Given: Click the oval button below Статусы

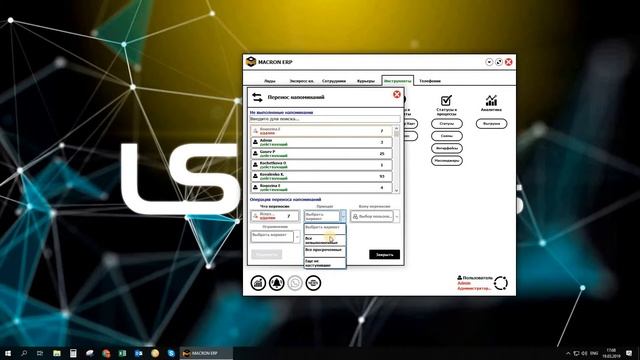Looking at the screenshot, I should pyautogui.click(x=447, y=136).
